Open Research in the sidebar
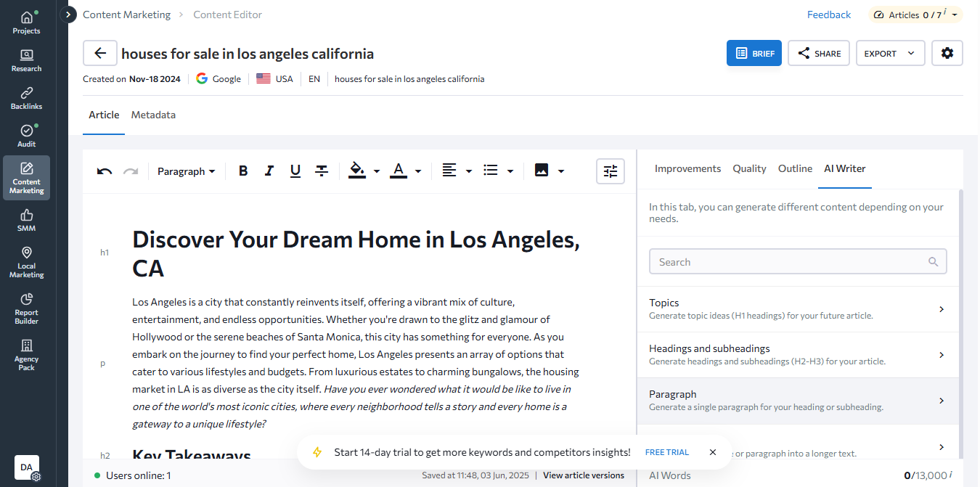This screenshot has width=980, height=487. click(x=26, y=60)
